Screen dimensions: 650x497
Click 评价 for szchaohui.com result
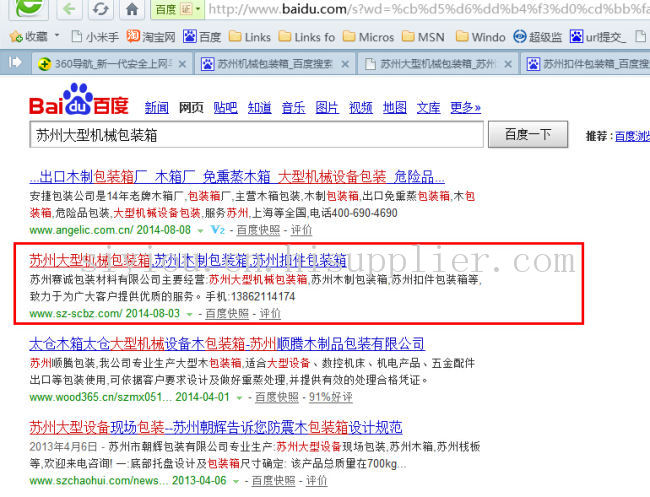tap(316, 481)
